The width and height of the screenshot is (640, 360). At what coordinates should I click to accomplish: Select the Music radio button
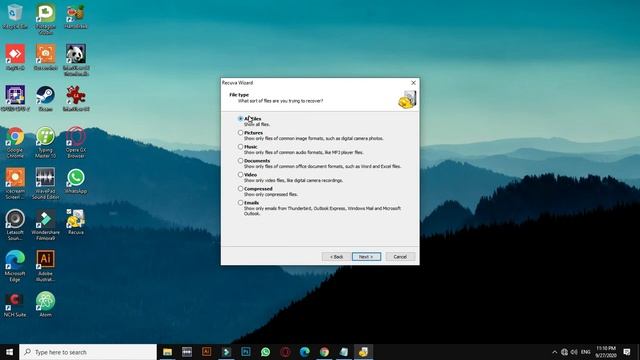pos(240,147)
